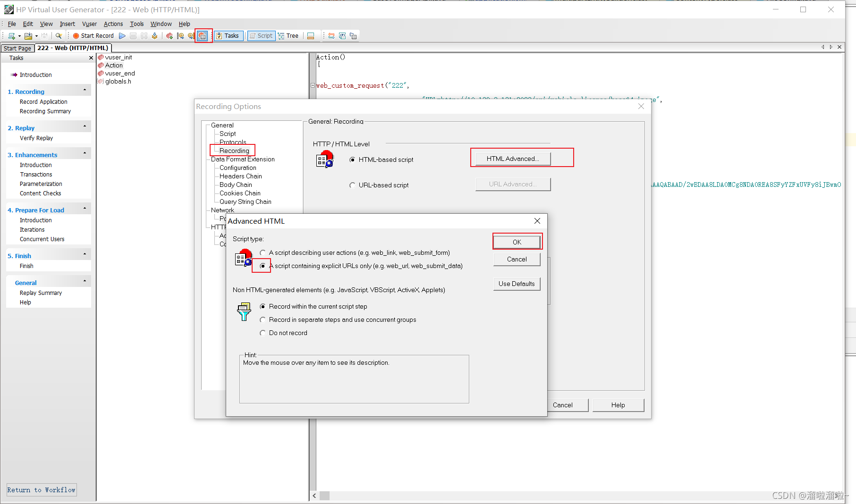The image size is (856, 504).
Task: Click the HTML Advanced... button
Action: pyautogui.click(x=513, y=159)
